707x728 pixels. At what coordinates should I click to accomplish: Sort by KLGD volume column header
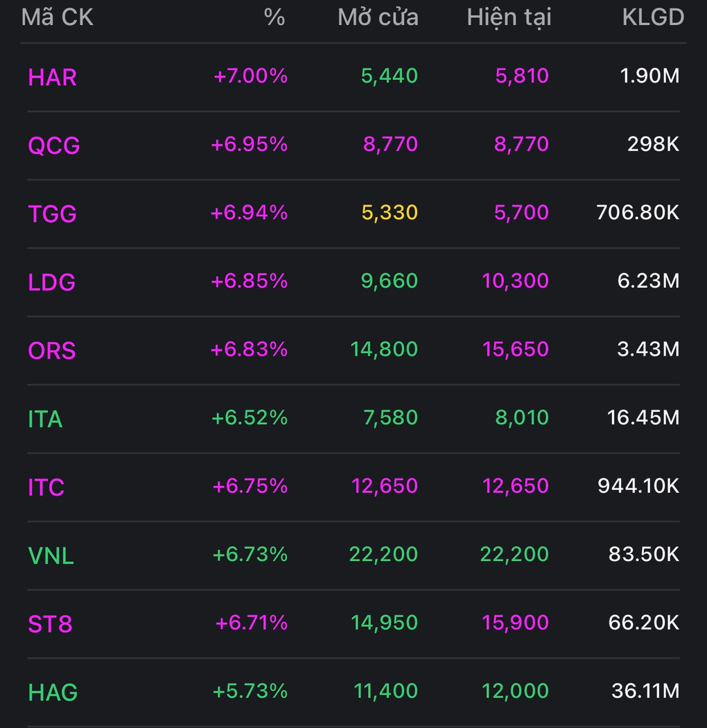(652, 17)
